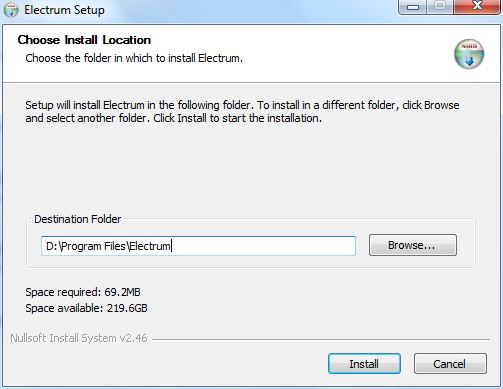Minimize the Electrum Setup window
Screen dimensions: 503x389
coord(413,7)
